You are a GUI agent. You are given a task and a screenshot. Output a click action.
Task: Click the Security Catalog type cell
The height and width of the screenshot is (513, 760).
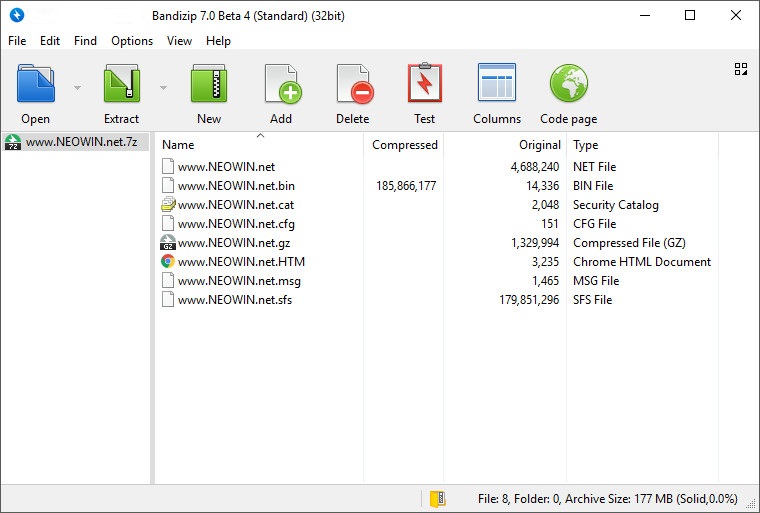(616, 205)
